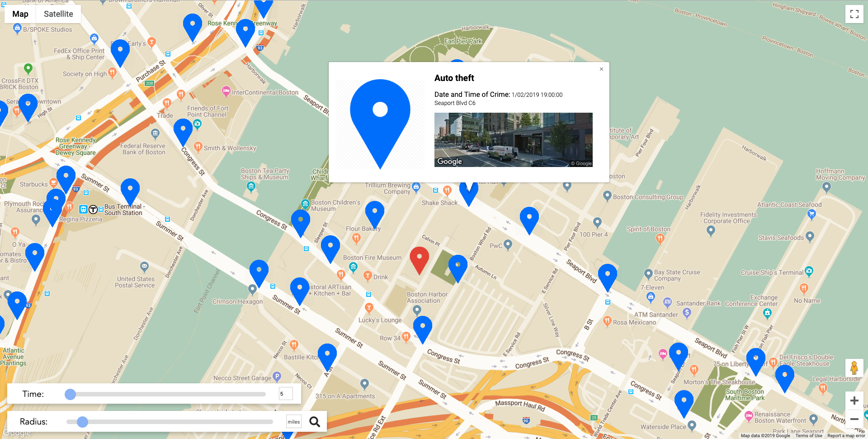
Task: Click the blue marker beside Boston Children's Museum
Action: pos(301,223)
